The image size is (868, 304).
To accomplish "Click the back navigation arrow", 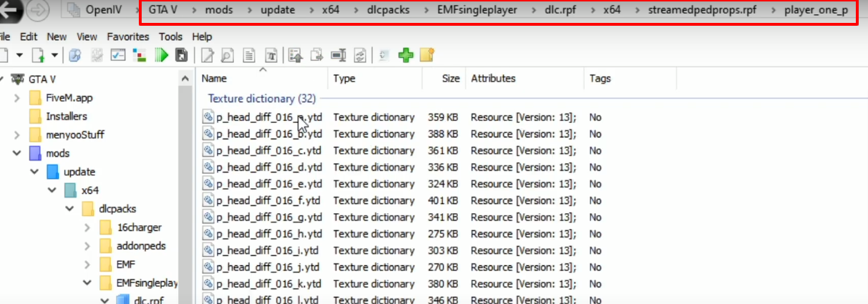I will [x=10, y=11].
